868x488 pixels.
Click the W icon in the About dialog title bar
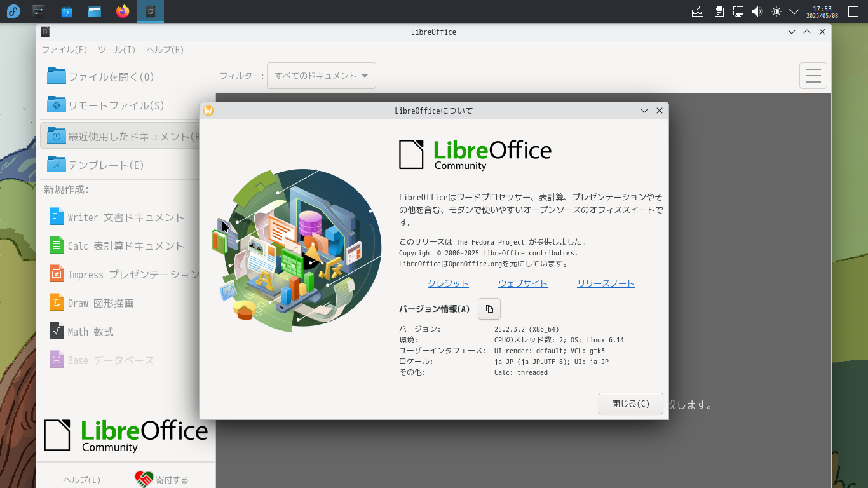point(208,111)
